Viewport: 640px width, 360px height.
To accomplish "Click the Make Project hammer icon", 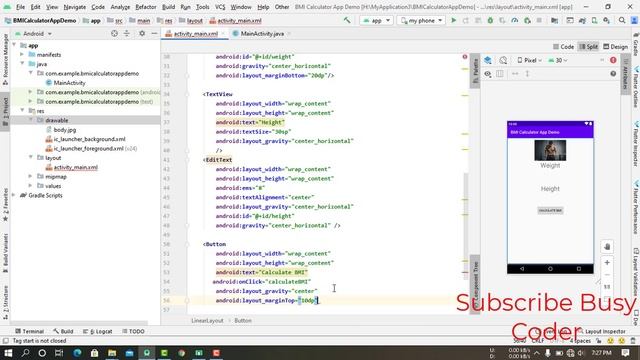I will [347, 20].
